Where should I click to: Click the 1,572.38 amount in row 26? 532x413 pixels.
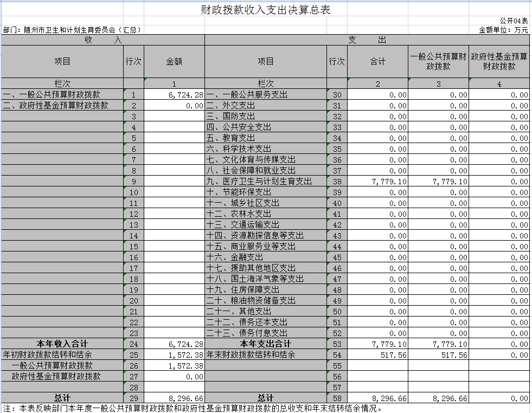click(x=185, y=366)
